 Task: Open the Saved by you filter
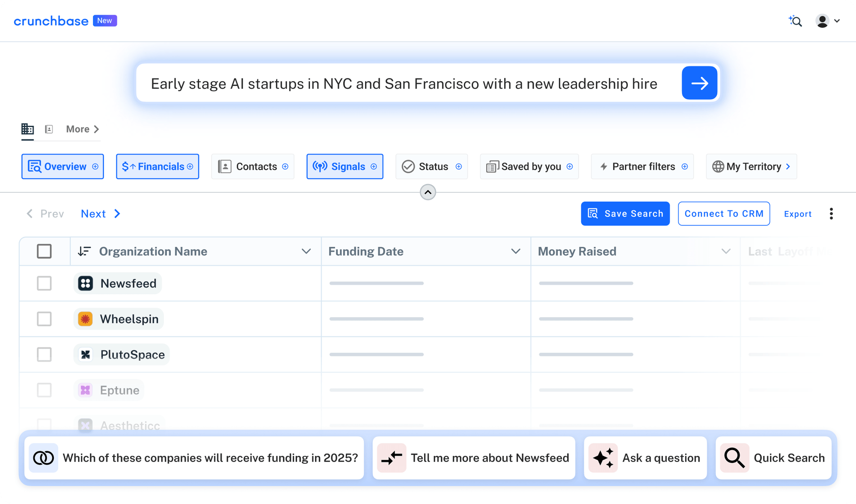pyautogui.click(x=529, y=166)
